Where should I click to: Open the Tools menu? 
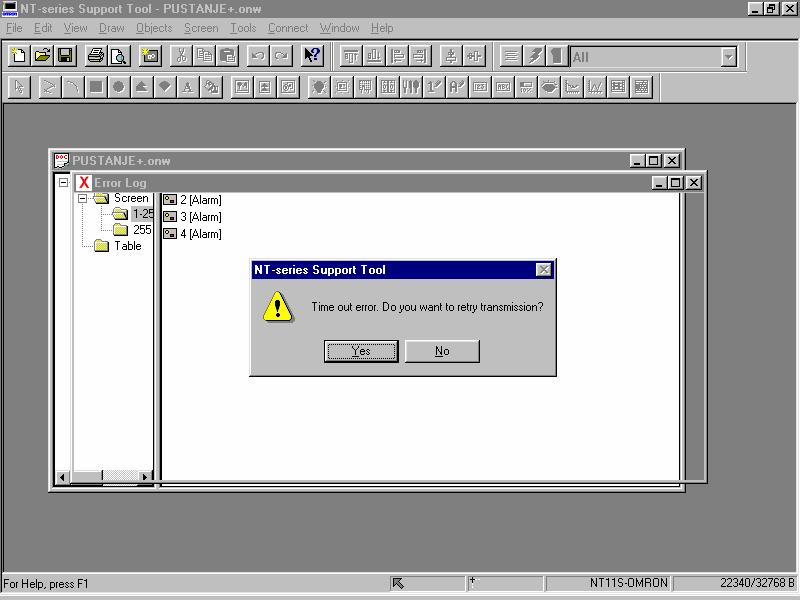pos(243,28)
